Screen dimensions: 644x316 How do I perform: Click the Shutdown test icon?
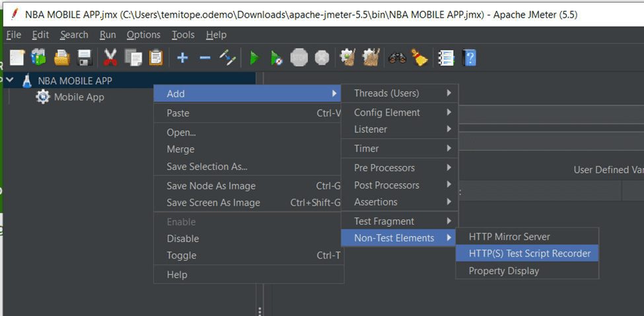click(x=322, y=58)
